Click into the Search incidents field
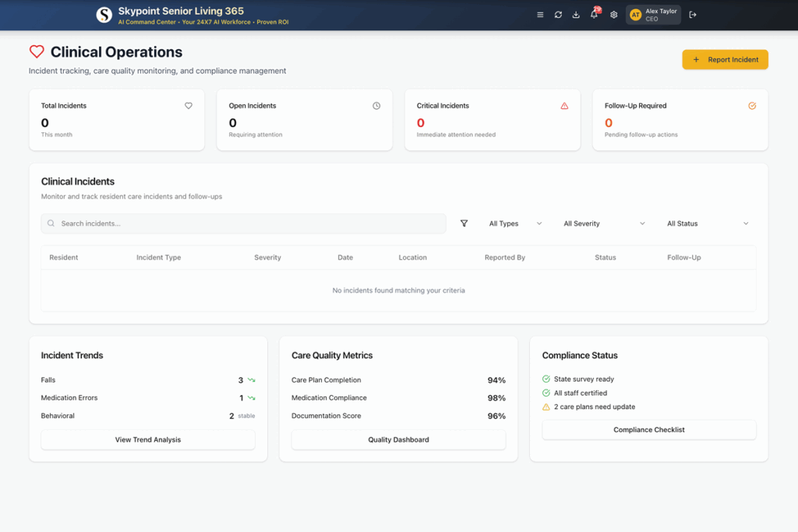The height and width of the screenshot is (532, 798). (244, 224)
